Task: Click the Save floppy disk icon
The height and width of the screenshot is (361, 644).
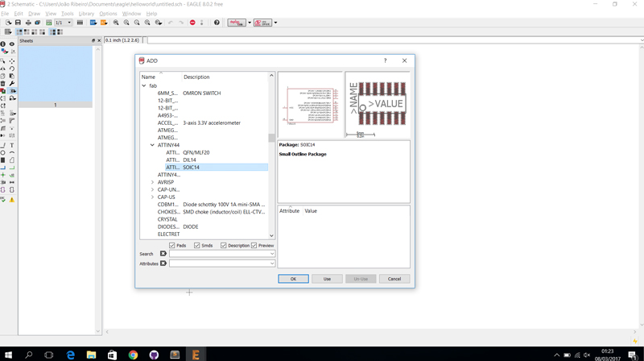Action: pyautogui.click(x=18, y=23)
